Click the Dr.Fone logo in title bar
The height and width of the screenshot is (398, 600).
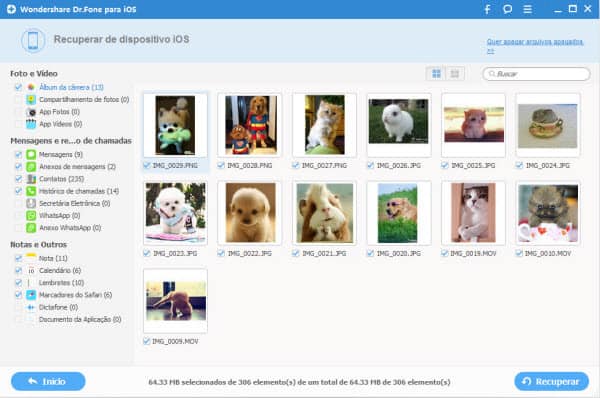tap(11, 9)
